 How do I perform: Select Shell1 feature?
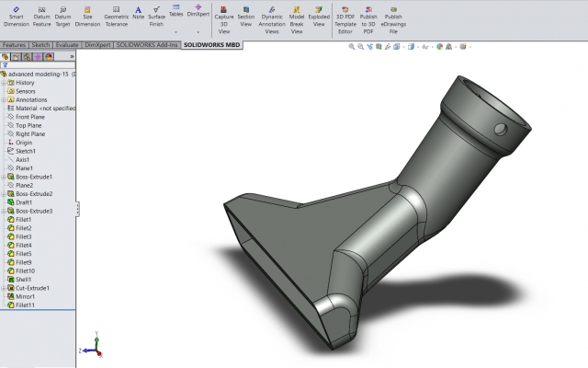click(19, 280)
